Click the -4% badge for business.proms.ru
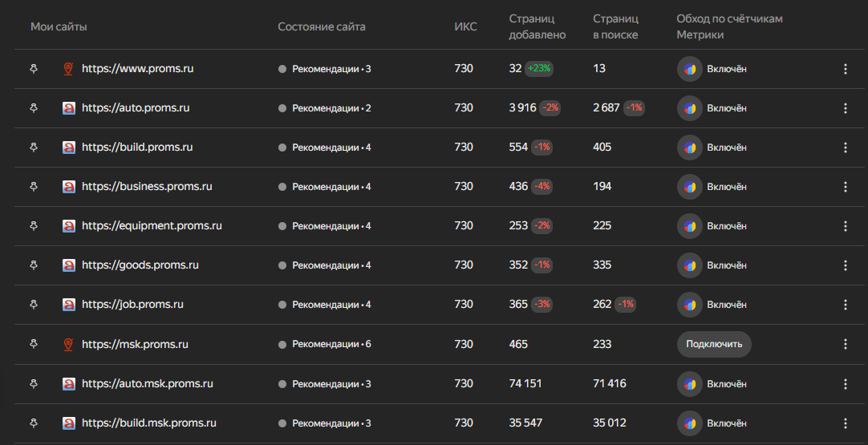This screenshot has width=868, height=445. (543, 187)
